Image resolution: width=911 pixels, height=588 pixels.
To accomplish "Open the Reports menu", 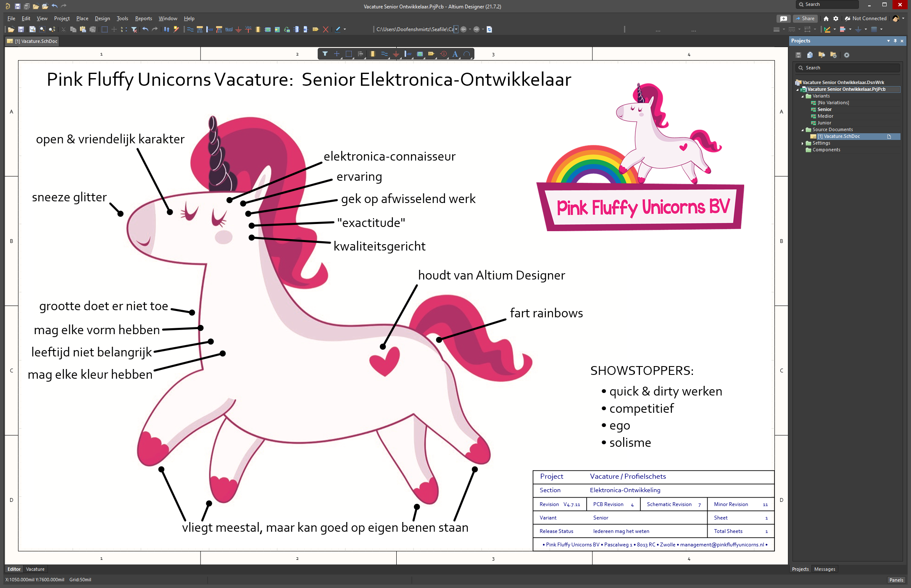I will pyautogui.click(x=143, y=18).
